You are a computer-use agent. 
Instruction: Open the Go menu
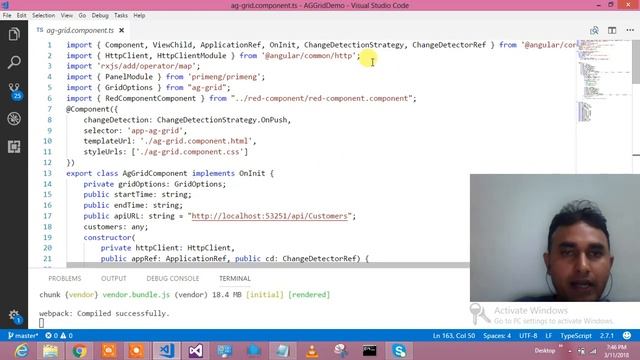tap(82, 16)
